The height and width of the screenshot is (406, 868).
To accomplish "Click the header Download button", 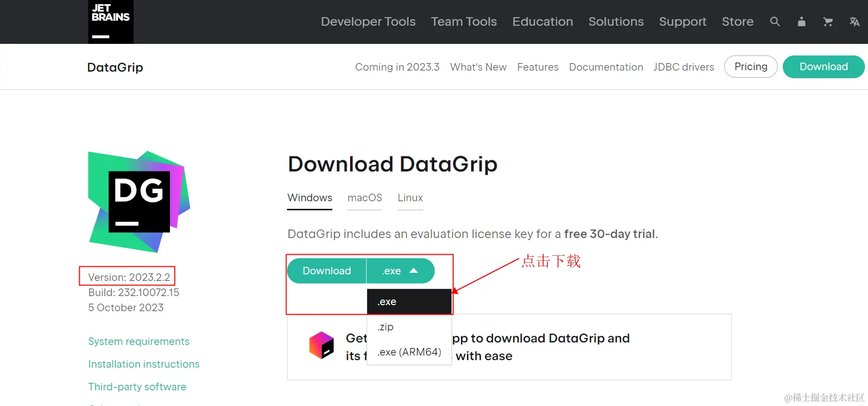I will point(824,67).
